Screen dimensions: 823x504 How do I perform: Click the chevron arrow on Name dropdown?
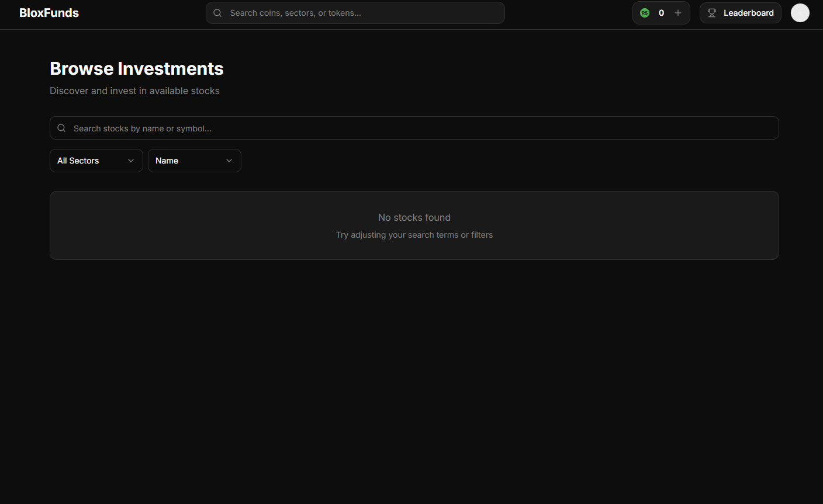[229, 161]
